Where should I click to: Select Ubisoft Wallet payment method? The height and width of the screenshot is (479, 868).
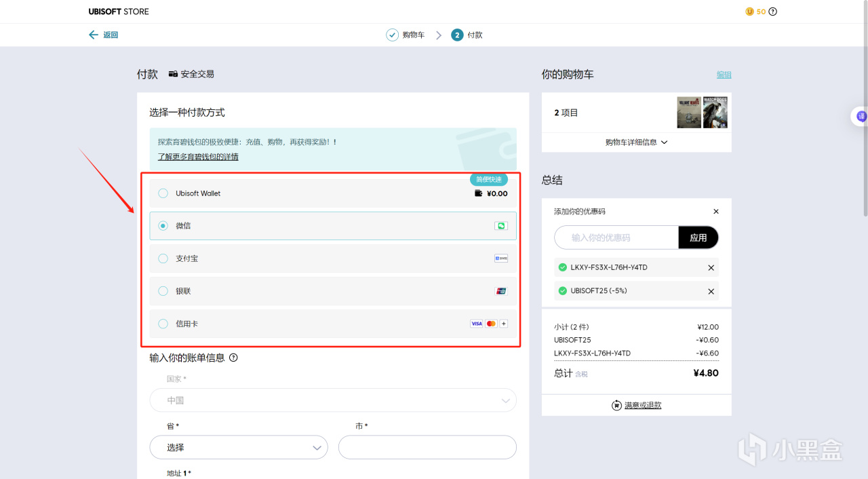(x=163, y=193)
